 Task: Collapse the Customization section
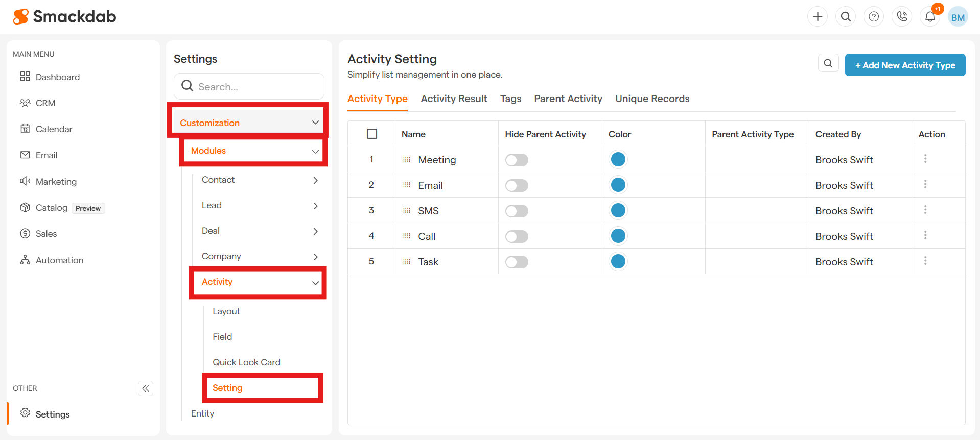(x=315, y=123)
